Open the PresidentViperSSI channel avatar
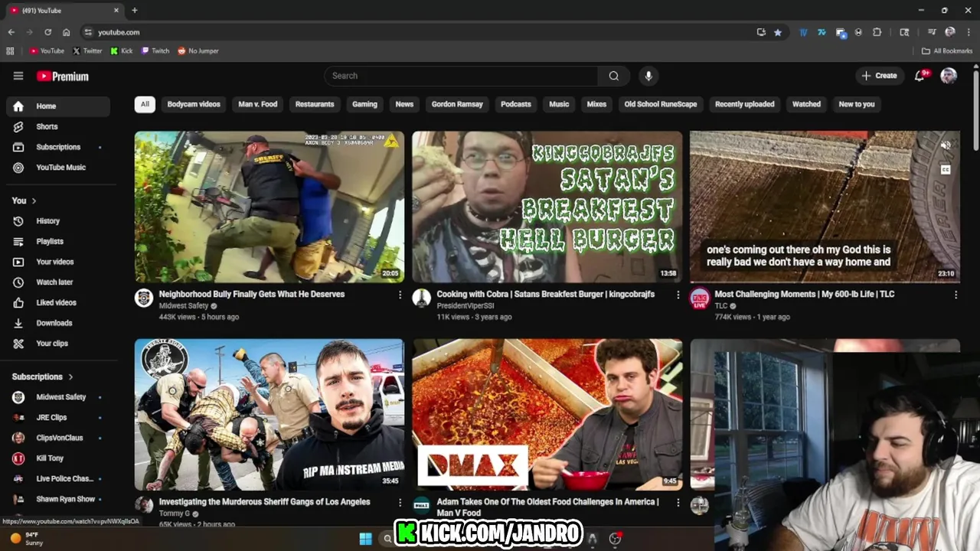 [x=422, y=298]
